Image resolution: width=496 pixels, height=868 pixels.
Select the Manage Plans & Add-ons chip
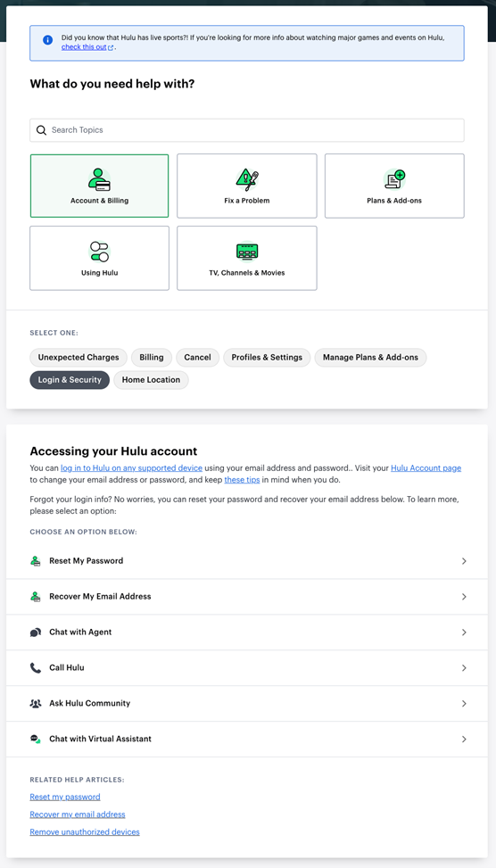point(370,358)
